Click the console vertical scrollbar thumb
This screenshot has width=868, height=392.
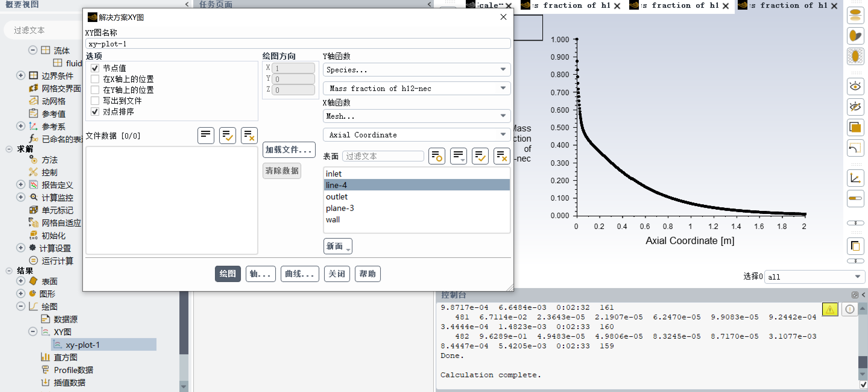click(x=863, y=362)
